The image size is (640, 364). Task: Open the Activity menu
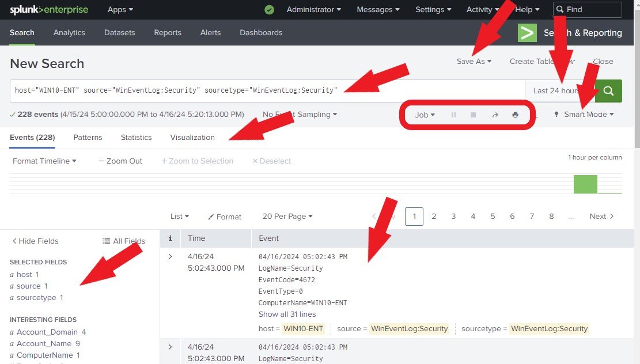483,9
